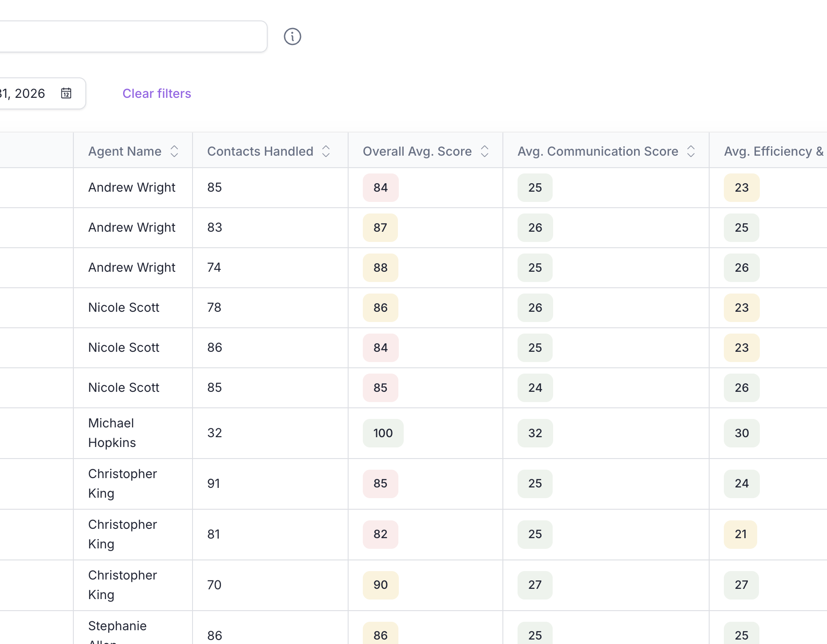Open the calendar date picker icon

tap(66, 93)
